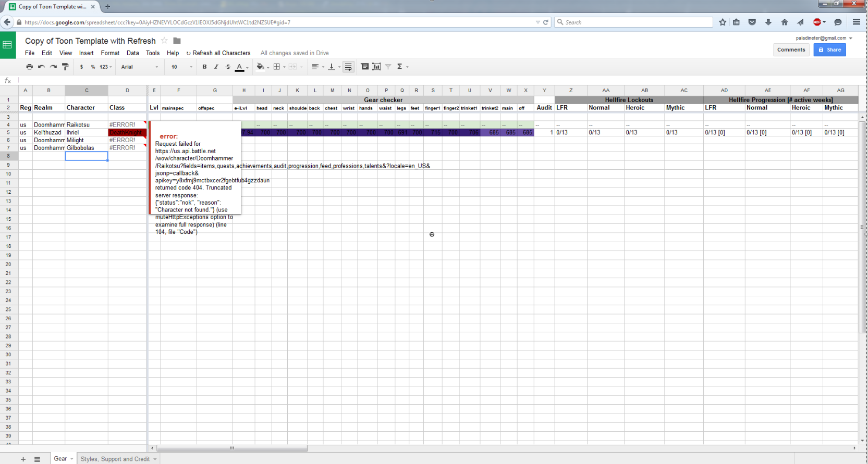The width and height of the screenshot is (868, 464).
Task: Insert a comment using the toolbar icon
Action: point(365,67)
